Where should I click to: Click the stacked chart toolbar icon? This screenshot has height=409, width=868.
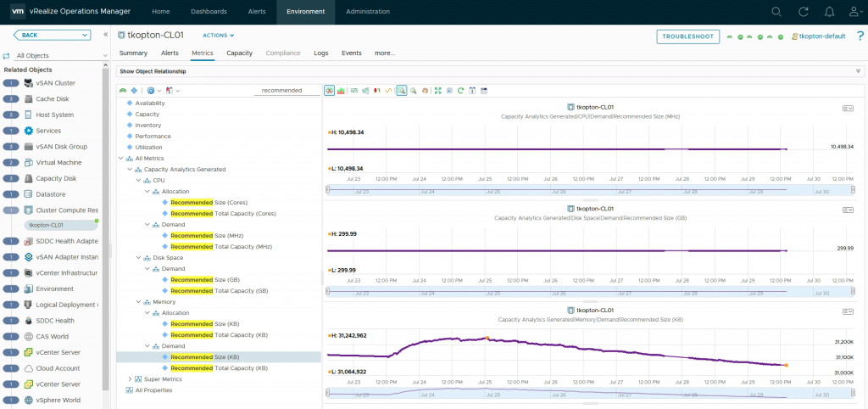[341, 90]
